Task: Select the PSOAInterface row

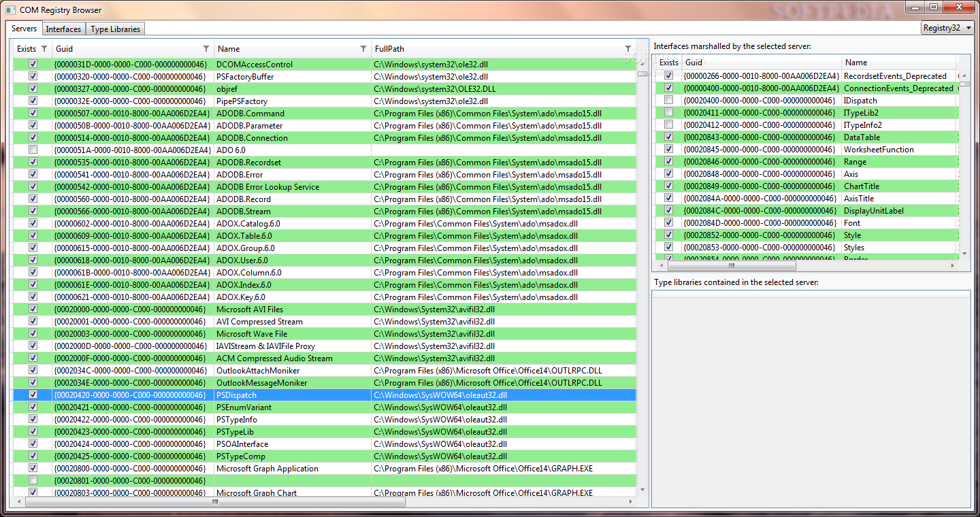Action: click(325, 444)
